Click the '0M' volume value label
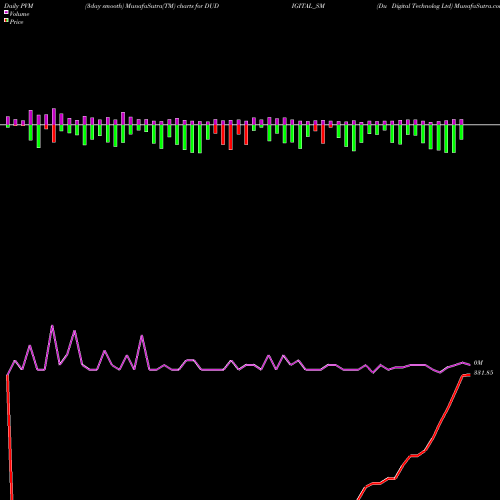The image size is (500, 500). [478, 363]
